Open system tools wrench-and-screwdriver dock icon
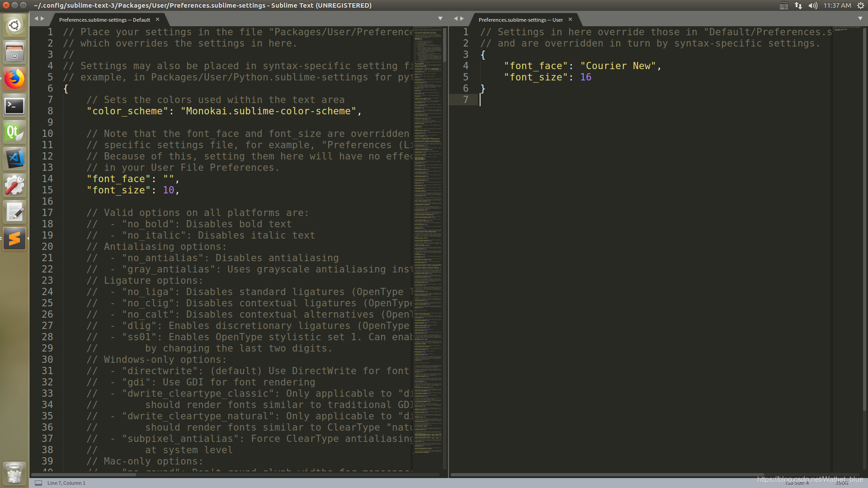This screenshot has height=488, width=868. (14, 185)
